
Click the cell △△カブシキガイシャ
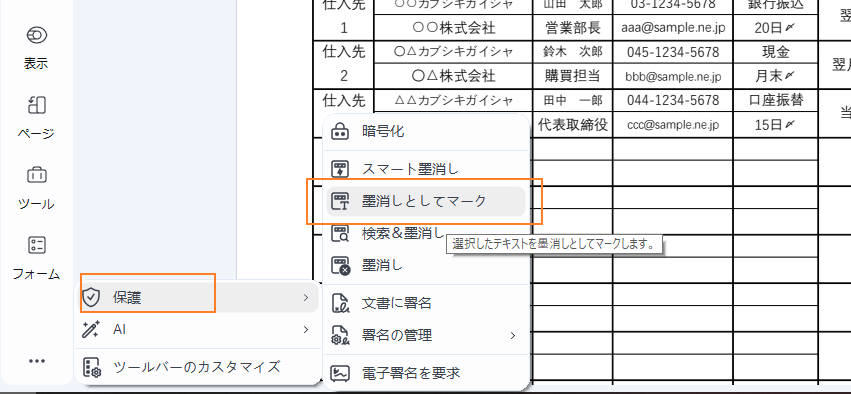tap(454, 100)
